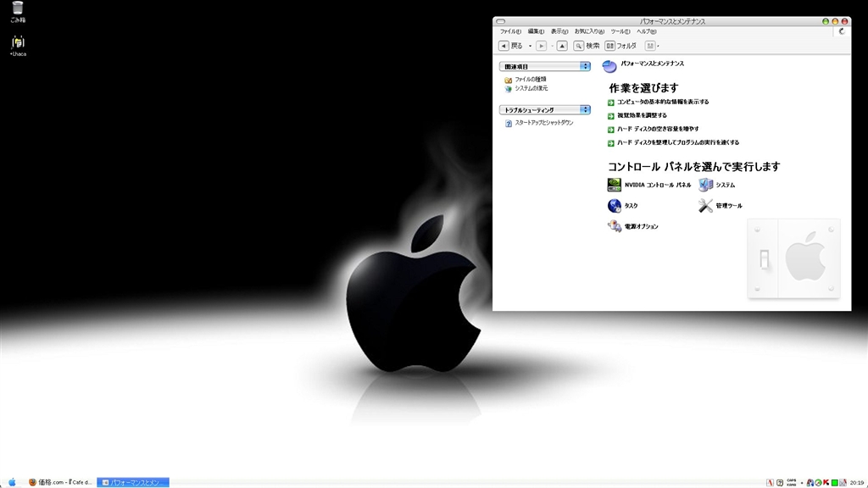Click the red K tray icon

tap(826, 482)
